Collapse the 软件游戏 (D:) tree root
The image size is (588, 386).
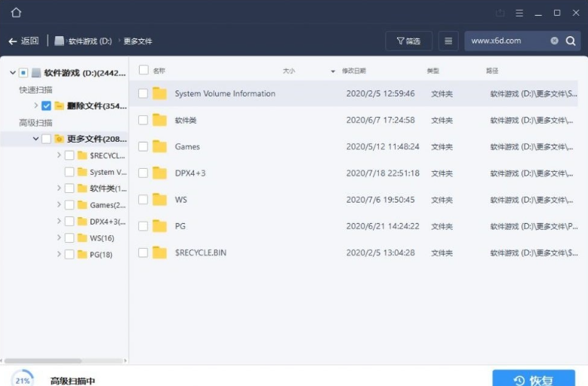tap(12, 72)
